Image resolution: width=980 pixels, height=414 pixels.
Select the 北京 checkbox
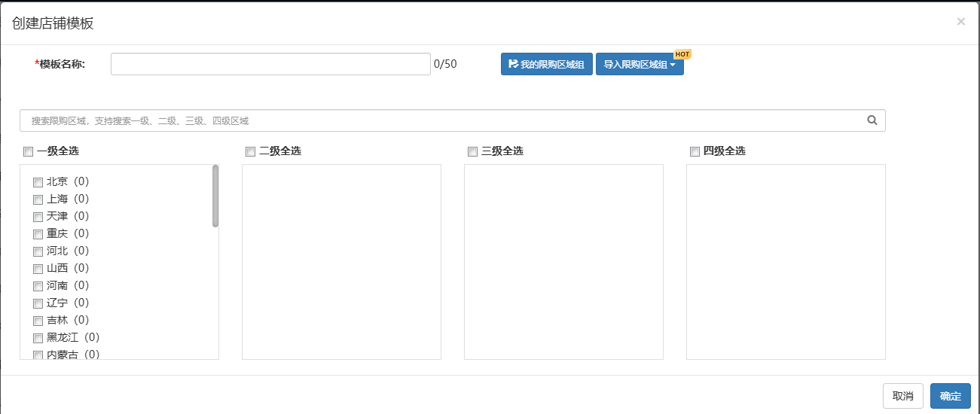click(x=38, y=182)
